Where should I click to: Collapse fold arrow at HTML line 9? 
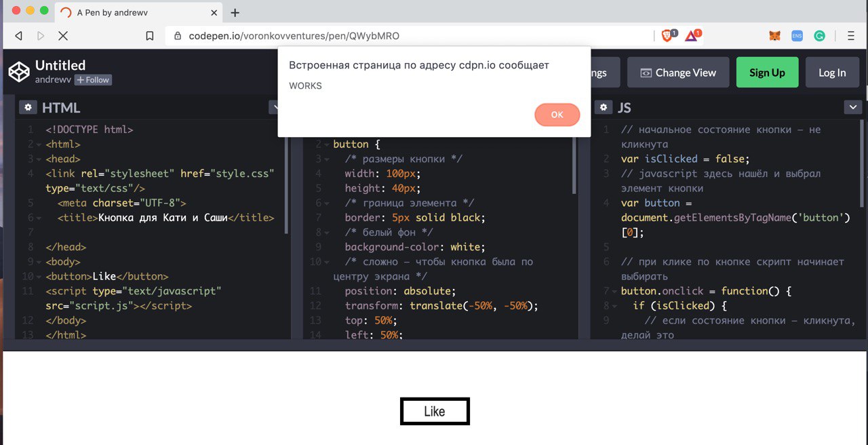click(39, 263)
